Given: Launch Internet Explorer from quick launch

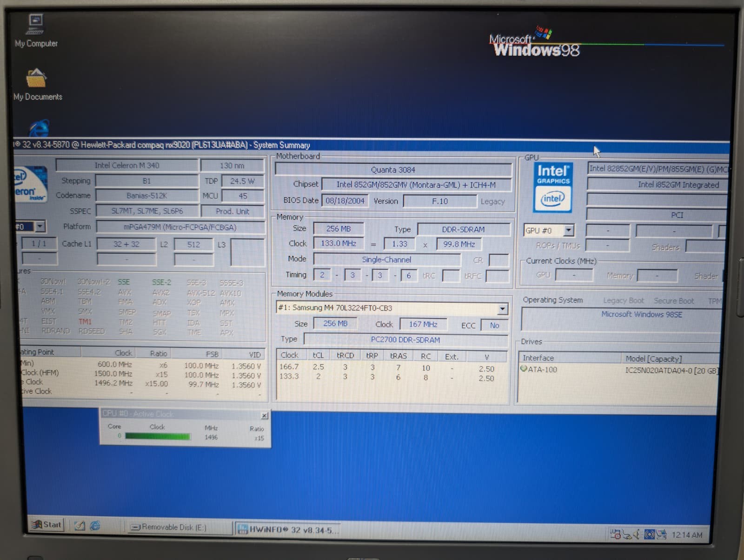Looking at the screenshot, I should pos(95,526).
